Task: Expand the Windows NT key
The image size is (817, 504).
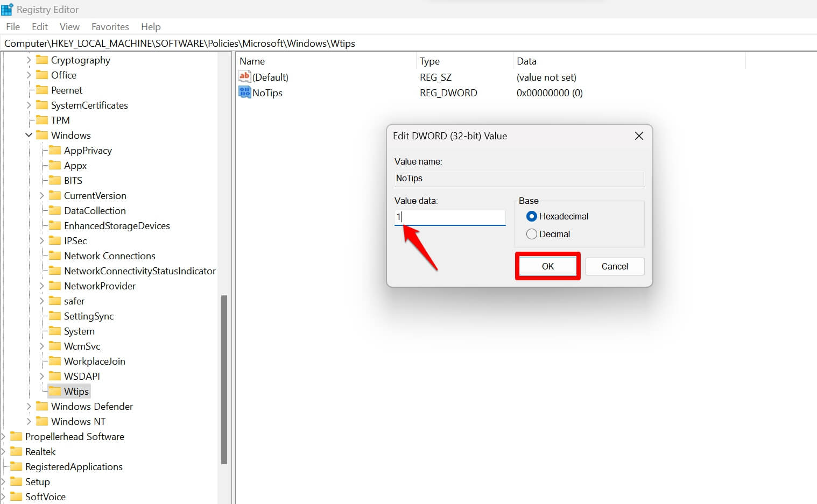Action: [29, 421]
